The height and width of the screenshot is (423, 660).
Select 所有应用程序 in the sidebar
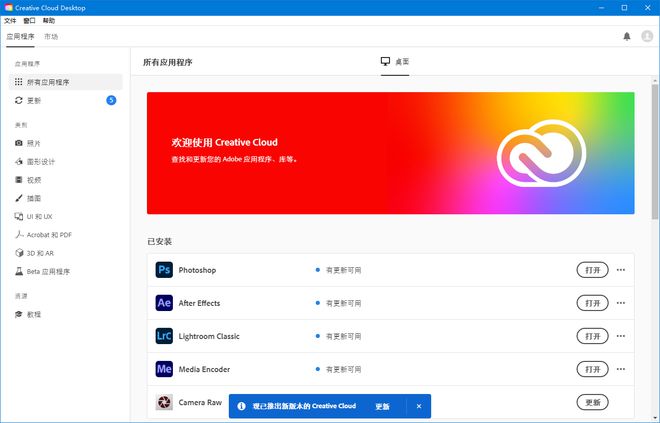pyautogui.click(x=66, y=82)
